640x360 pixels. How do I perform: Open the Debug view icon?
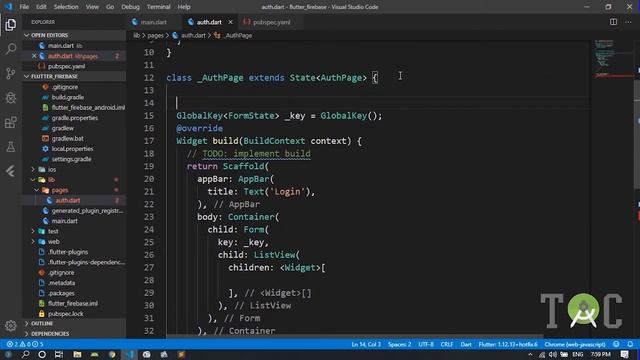(11, 98)
